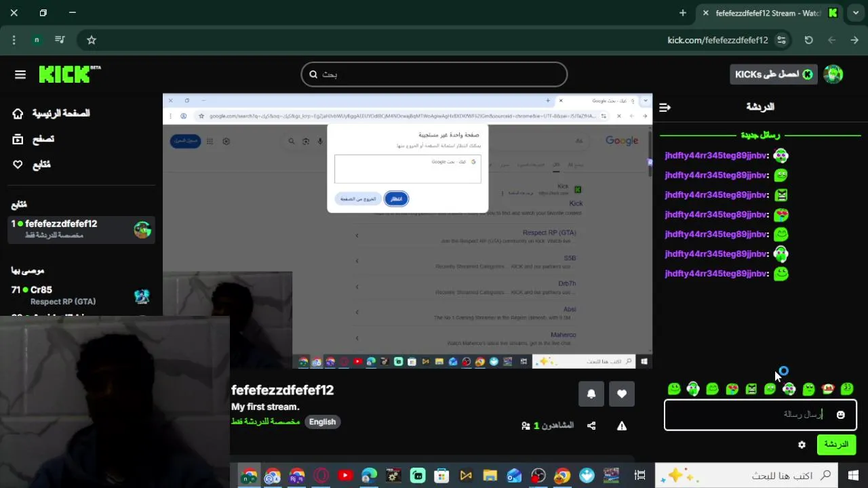This screenshot has height=488, width=868.
Task: Open Opera from the taskbar
Action: (321, 476)
